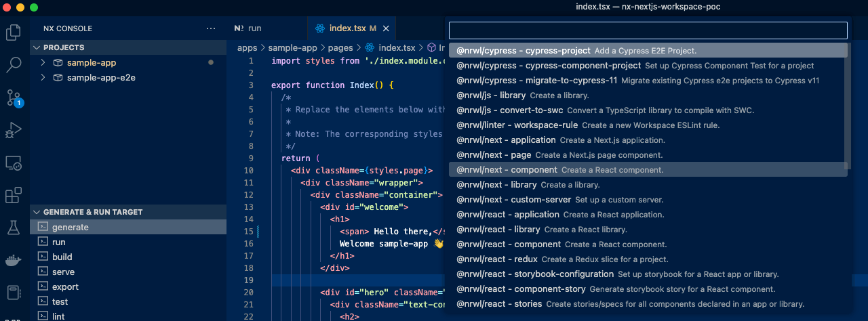
Task: Click the symbol cube icon in breadcrumbs
Action: pos(431,48)
